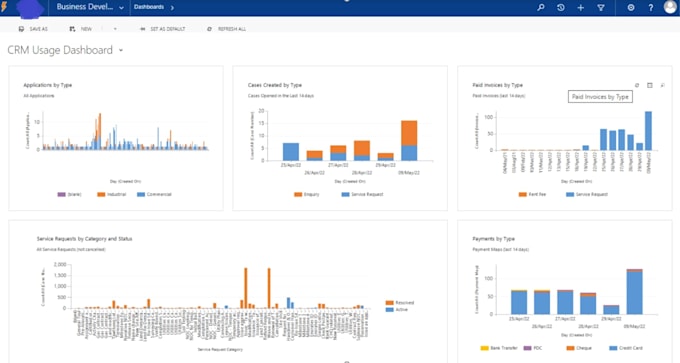
Task: Click the CRM Usage Dashboard heading text
Action: [x=60, y=50]
